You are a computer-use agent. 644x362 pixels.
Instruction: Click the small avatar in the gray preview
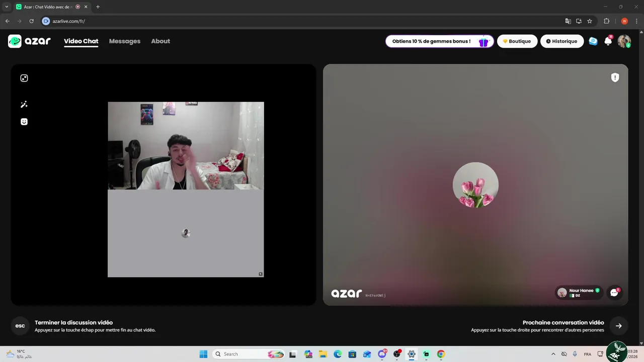[x=186, y=233]
